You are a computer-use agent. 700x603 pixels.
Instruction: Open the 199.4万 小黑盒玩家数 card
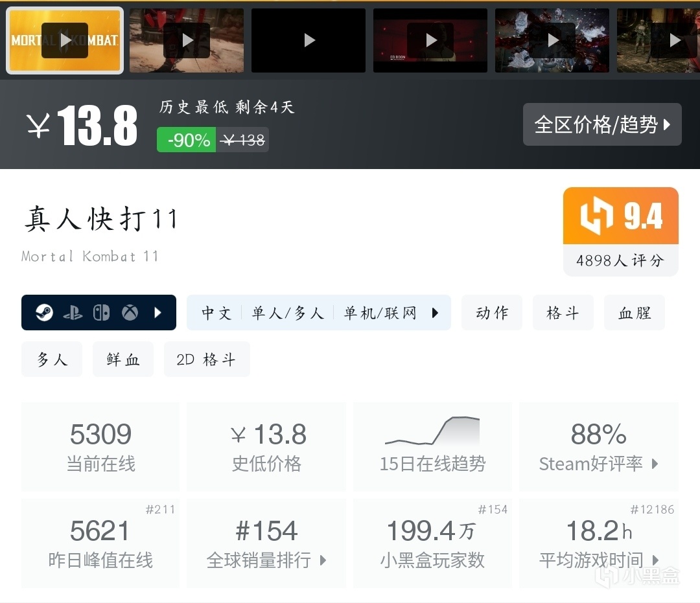click(432, 543)
